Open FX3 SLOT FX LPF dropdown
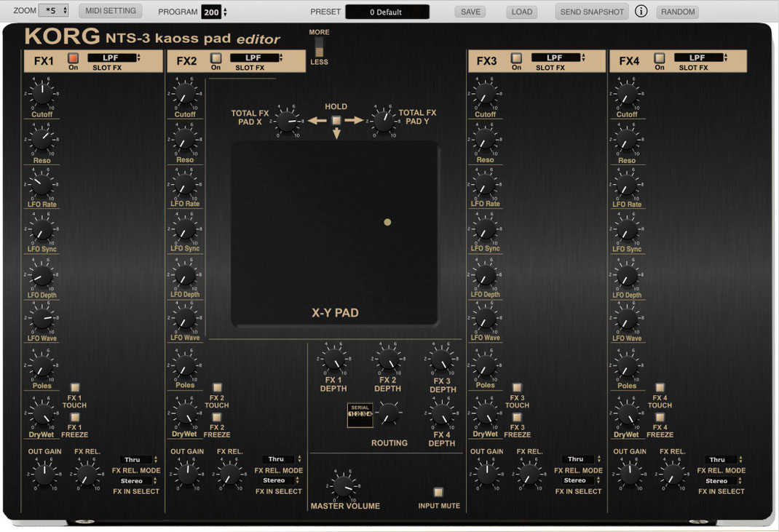 558,57
